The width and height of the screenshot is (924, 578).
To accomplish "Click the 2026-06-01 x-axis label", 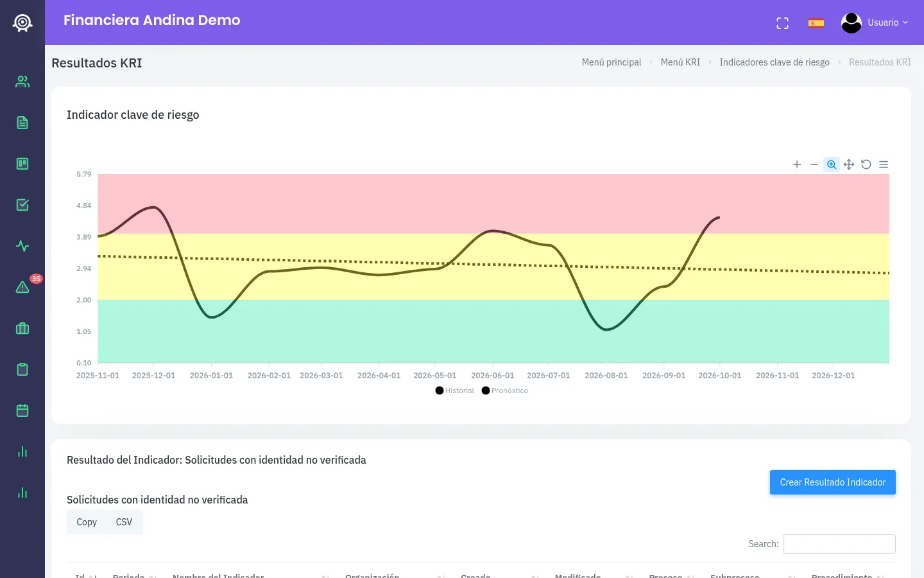I will point(493,376).
